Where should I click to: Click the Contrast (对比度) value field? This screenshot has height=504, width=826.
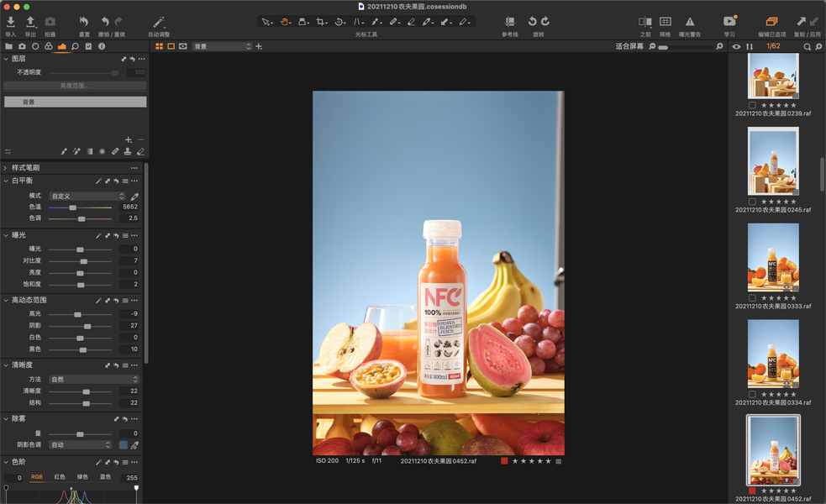(x=129, y=260)
